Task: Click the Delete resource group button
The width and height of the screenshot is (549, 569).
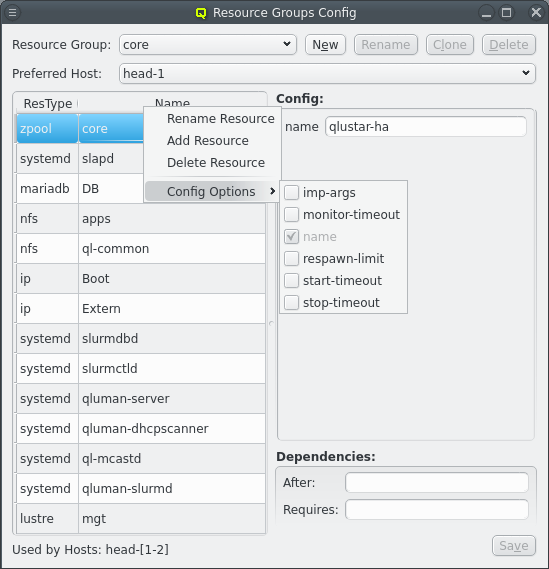Action: pyautogui.click(x=509, y=45)
